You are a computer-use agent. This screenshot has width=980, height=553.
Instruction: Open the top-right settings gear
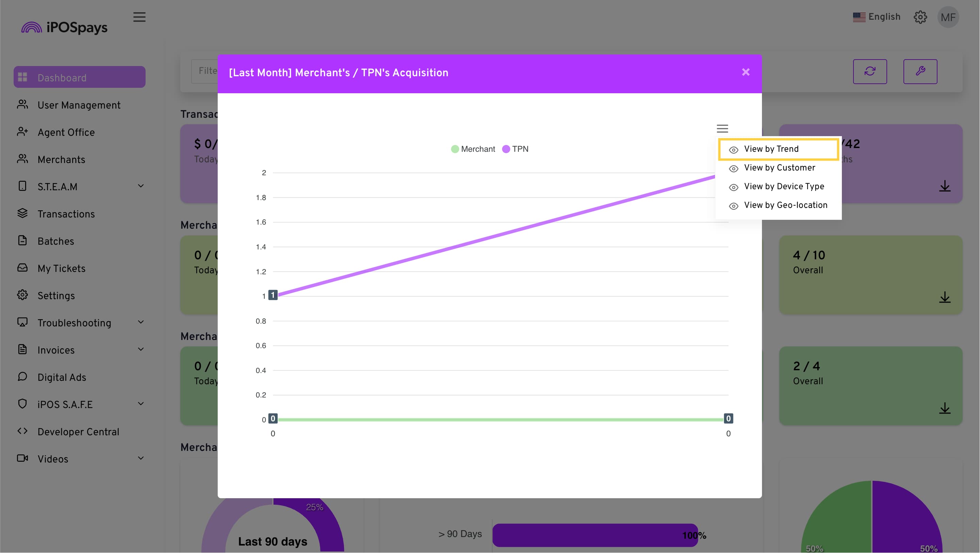921,17
